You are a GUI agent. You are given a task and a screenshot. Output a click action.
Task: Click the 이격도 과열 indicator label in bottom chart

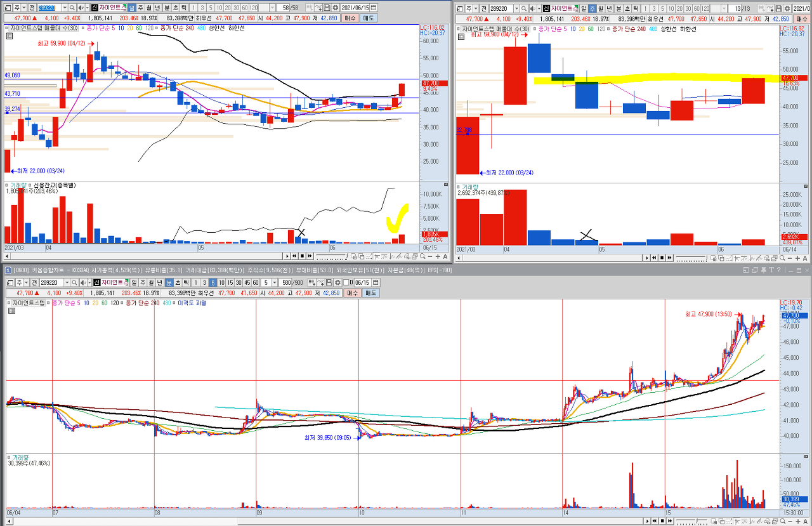click(193, 303)
